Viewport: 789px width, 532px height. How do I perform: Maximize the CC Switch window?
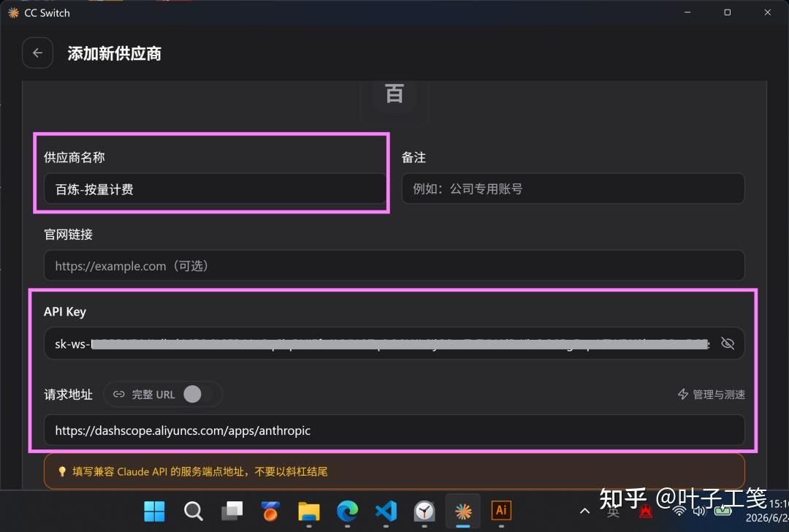pyautogui.click(x=727, y=12)
